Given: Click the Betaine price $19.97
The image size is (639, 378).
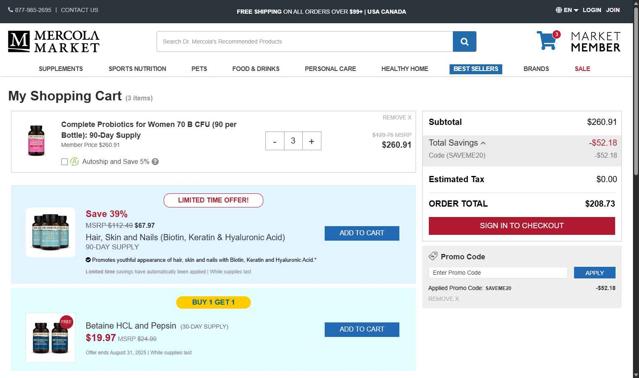Looking at the screenshot, I should click(x=101, y=338).
